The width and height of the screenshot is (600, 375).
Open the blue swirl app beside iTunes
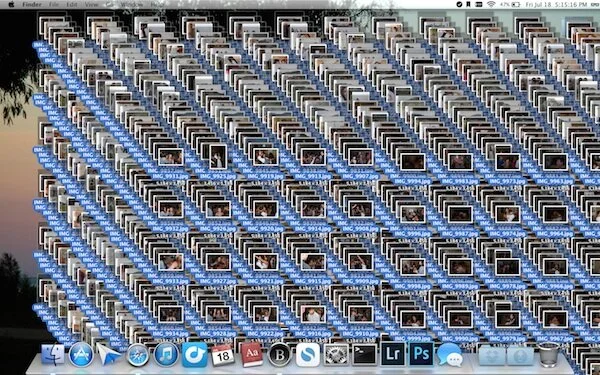coord(195,355)
